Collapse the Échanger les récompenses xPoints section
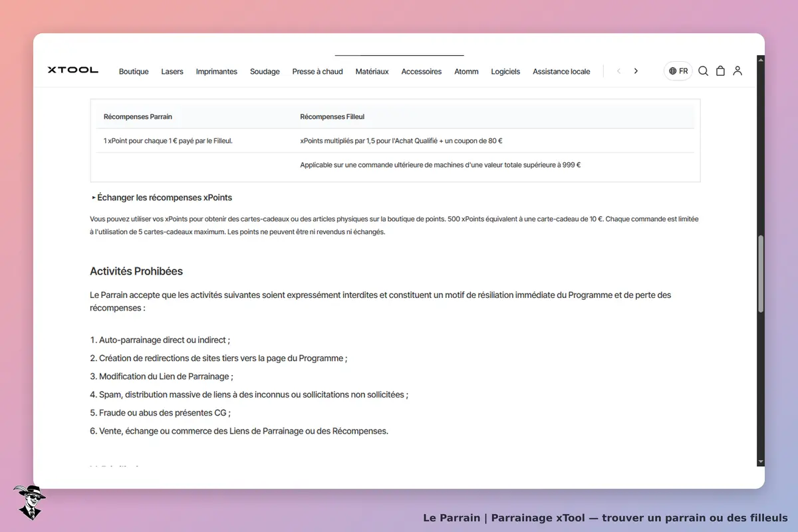 tap(162, 198)
